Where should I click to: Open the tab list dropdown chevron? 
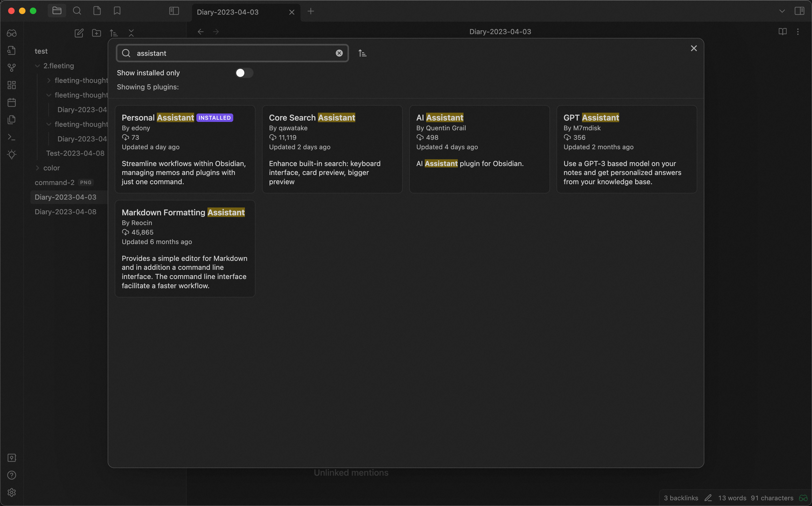coord(782,11)
